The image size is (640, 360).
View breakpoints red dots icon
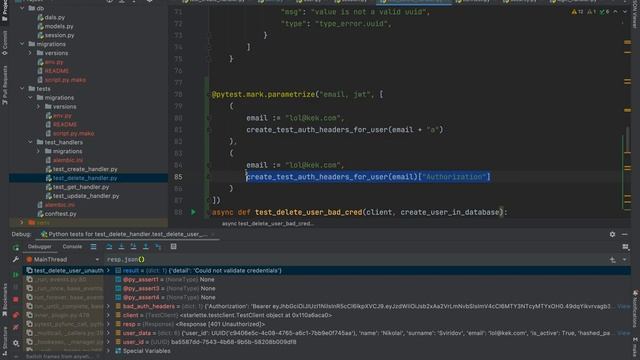tap(16, 315)
